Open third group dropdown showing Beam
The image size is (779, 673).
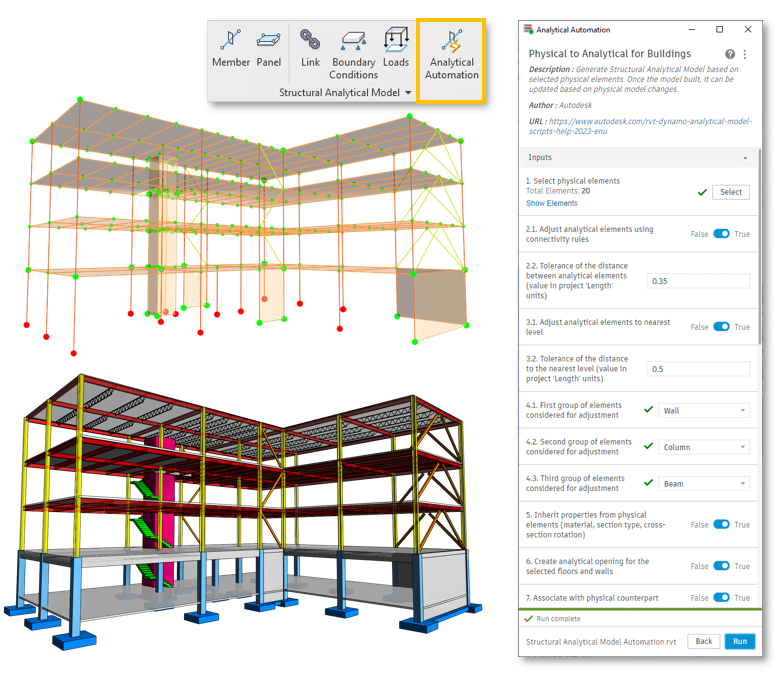point(704,484)
